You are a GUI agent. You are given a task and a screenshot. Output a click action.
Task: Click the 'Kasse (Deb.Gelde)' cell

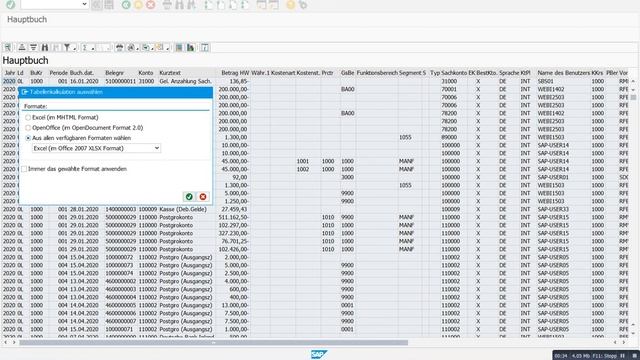coord(183,209)
